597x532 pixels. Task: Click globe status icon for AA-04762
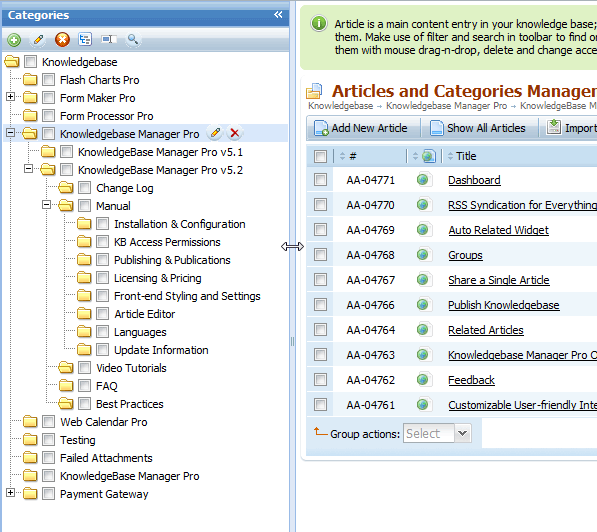pos(423,379)
